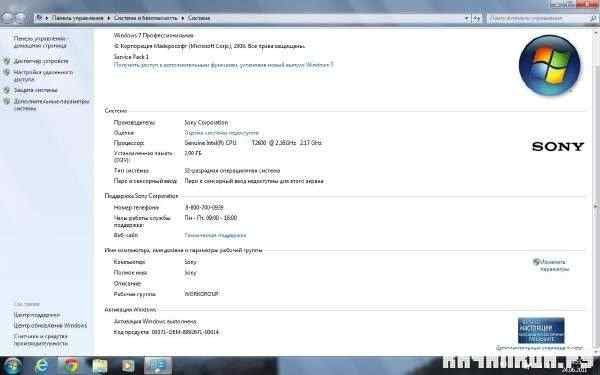This screenshot has width=600, height=375.
Task: Open the Sony technical support website link
Action: (x=215, y=235)
